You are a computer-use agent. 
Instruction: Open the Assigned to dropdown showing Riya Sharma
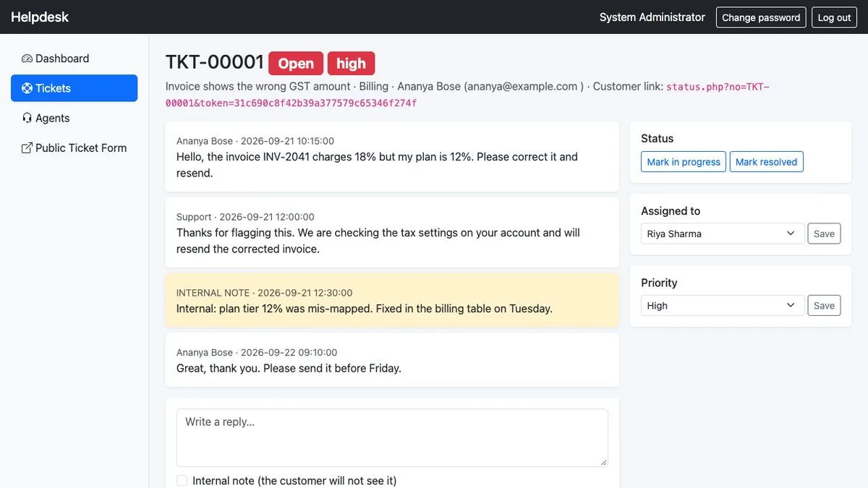pyautogui.click(x=723, y=234)
